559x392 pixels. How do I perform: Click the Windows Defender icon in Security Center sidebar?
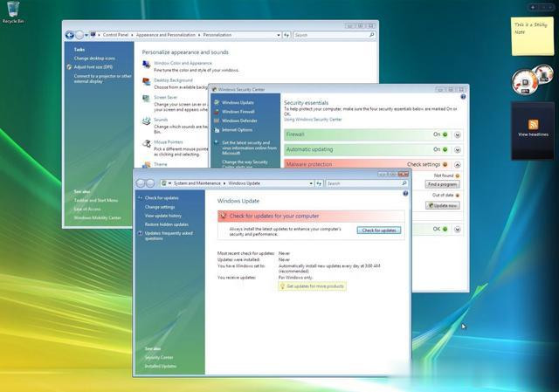click(217, 120)
